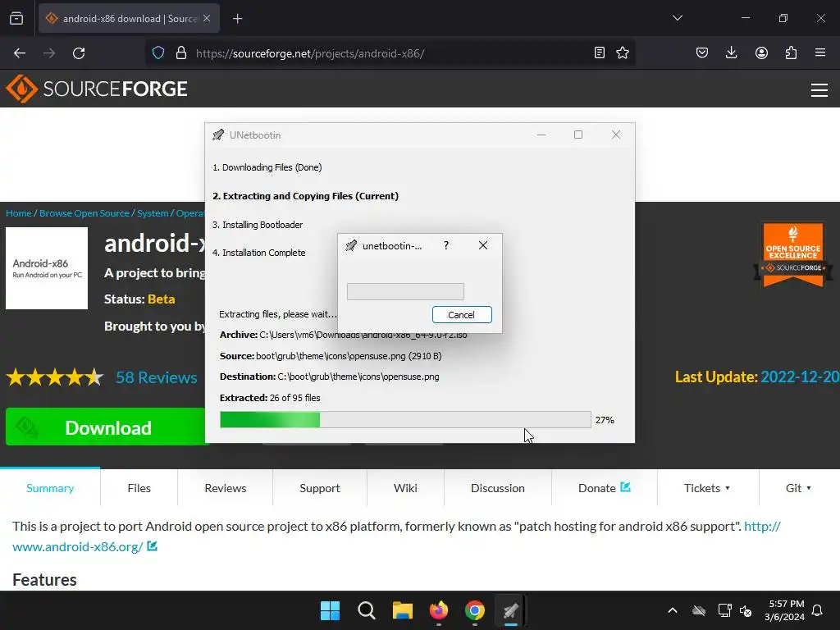Close the android-x86 download browser tab
Viewport: 840px width, 630px height.
(x=207, y=18)
